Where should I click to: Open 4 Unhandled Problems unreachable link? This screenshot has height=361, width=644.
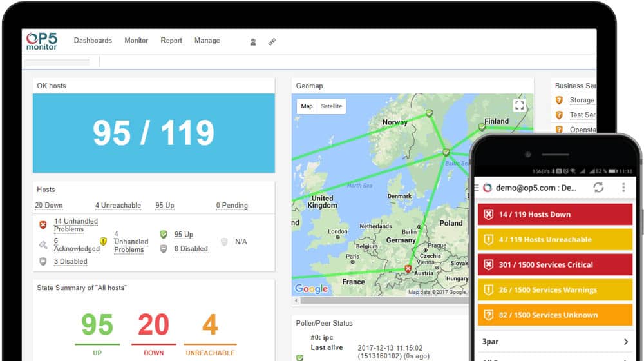coord(131,242)
